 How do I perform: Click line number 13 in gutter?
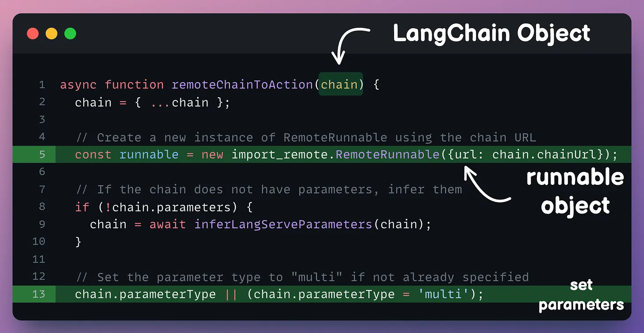[x=38, y=294]
